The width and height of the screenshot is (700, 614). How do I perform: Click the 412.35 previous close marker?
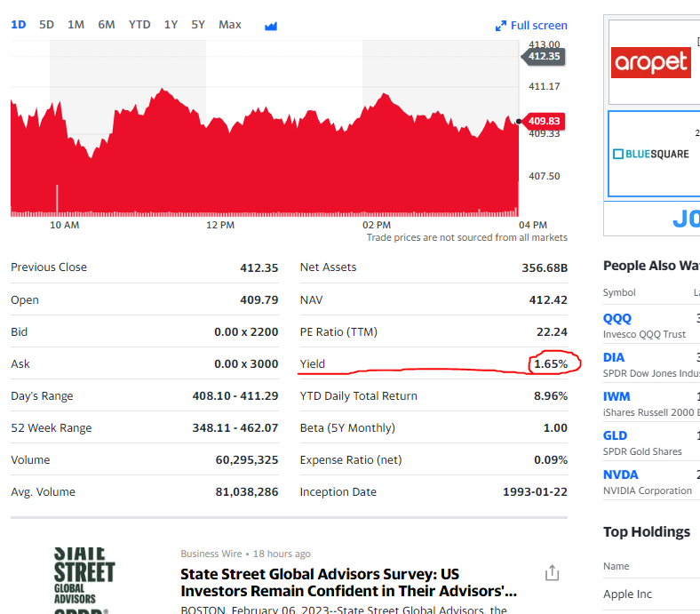click(x=544, y=56)
